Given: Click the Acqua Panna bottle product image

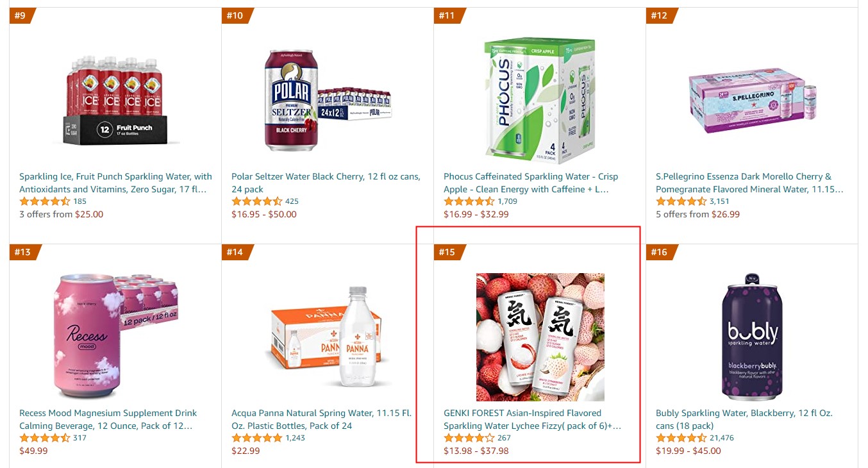Looking at the screenshot, I should pos(328,337).
